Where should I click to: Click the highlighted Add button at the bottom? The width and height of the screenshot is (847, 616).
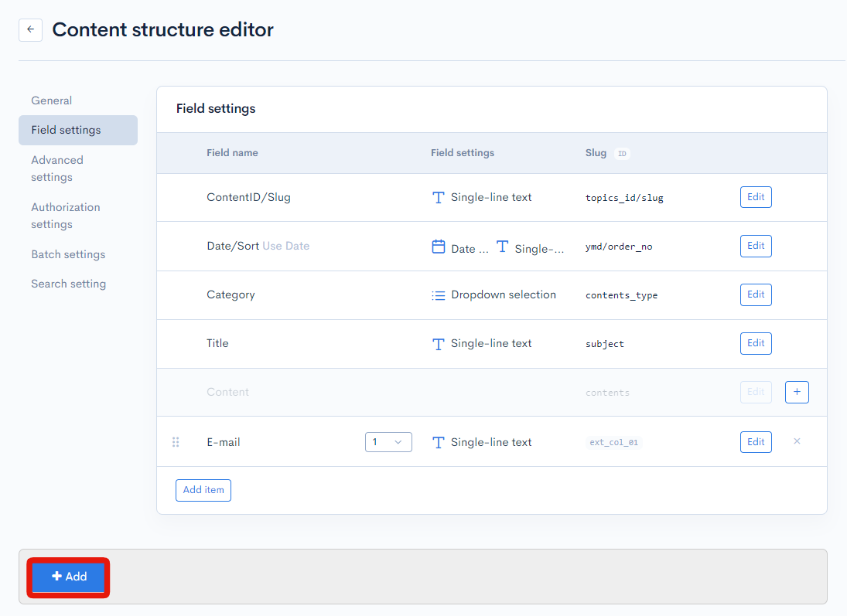tap(68, 577)
